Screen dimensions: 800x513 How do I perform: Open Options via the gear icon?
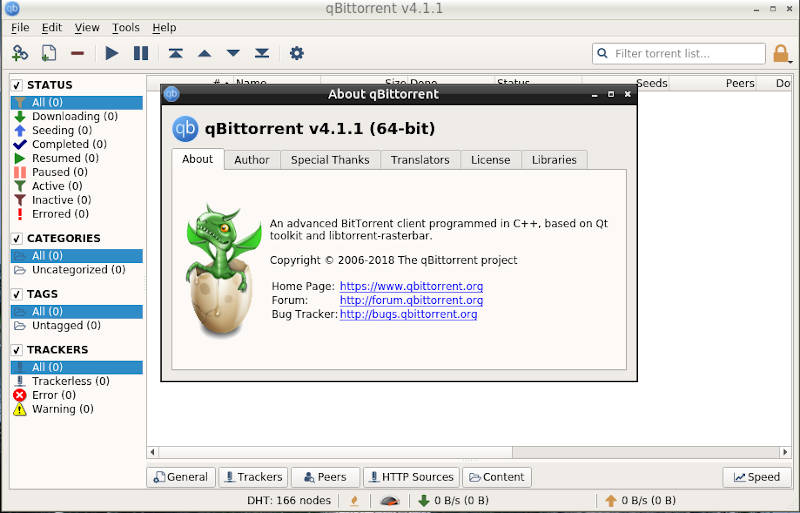point(296,53)
